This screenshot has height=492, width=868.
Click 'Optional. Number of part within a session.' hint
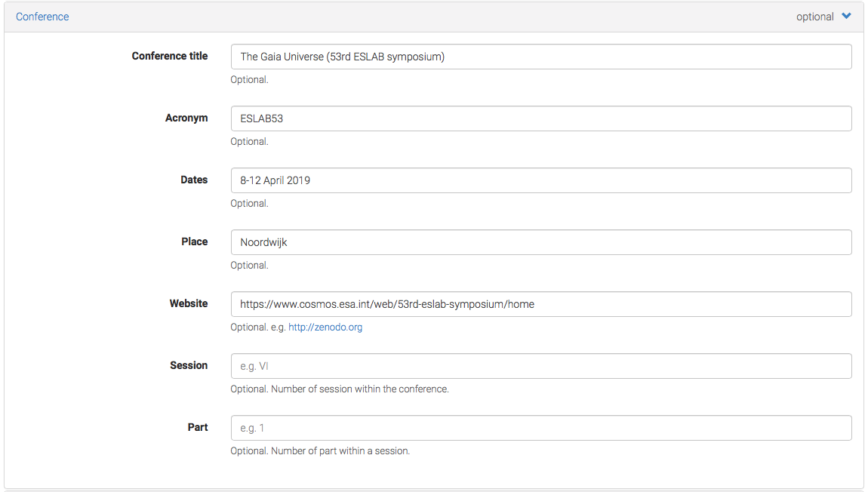[320, 451]
